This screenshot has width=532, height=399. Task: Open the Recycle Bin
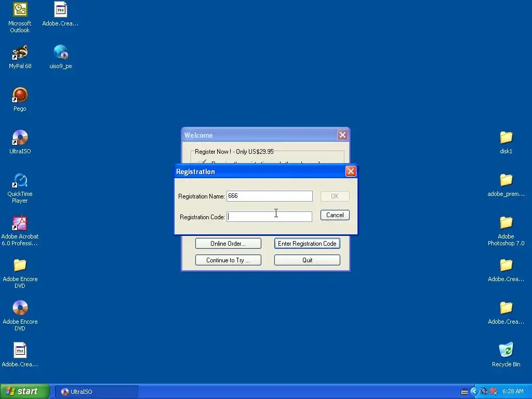pos(506,355)
